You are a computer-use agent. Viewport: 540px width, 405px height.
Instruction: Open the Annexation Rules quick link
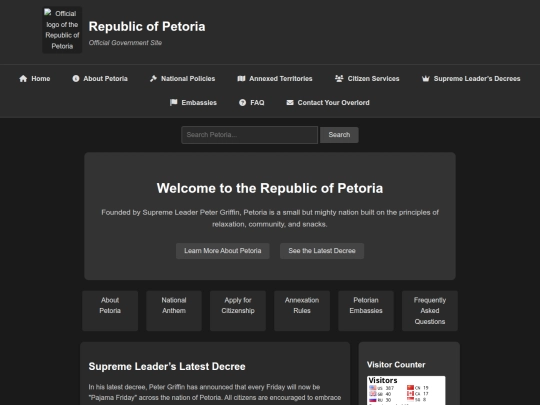click(x=302, y=311)
